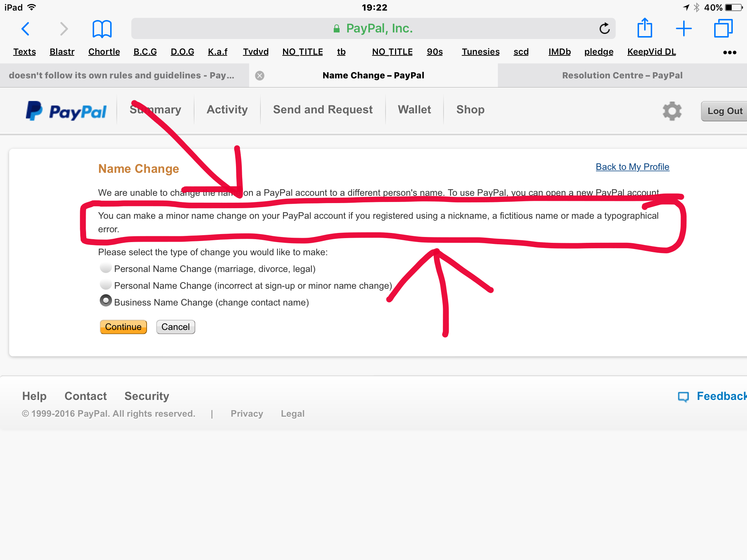Tap the Wi-Fi status icon
747x560 pixels.
click(x=32, y=7)
